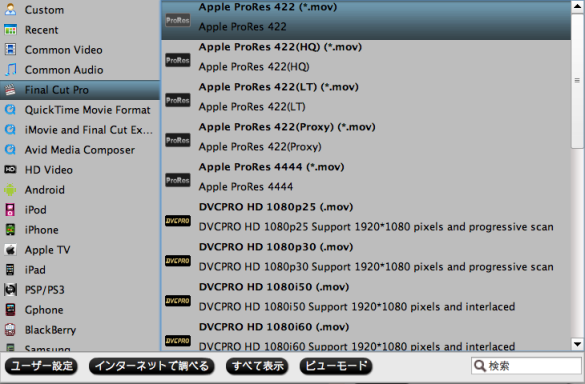Open iMovie and Final Cut Ex... category
The width and height of the screenshot is (585, 384).
(x=80, y=130)
